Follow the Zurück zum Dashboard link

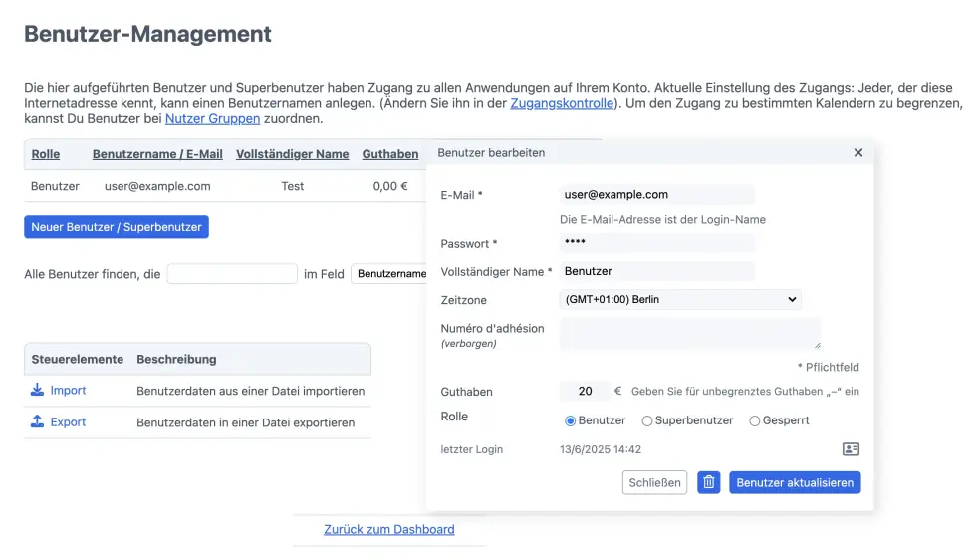[x=388, y=529]
